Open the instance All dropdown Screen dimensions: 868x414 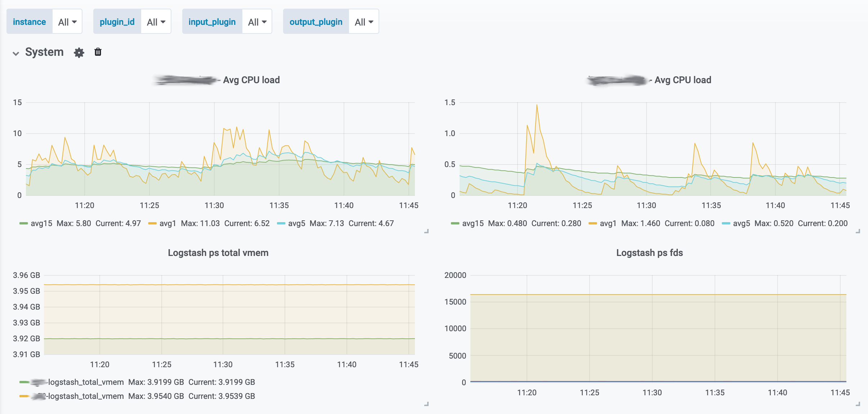click(67, 22)
